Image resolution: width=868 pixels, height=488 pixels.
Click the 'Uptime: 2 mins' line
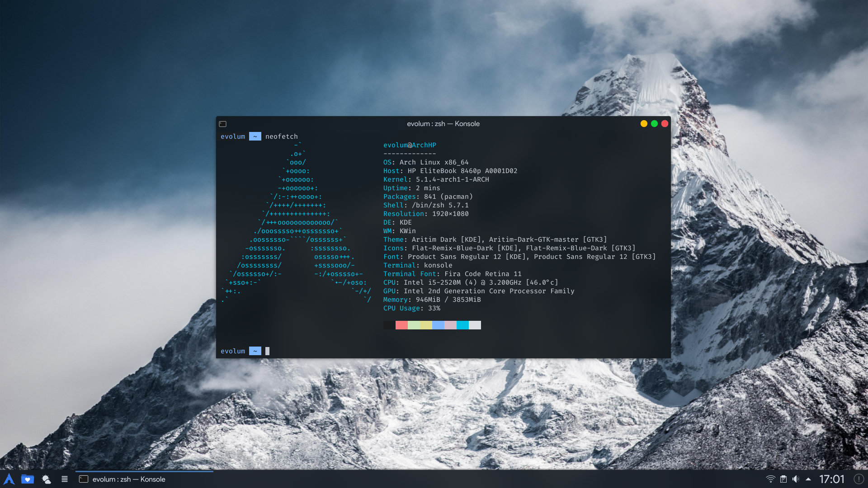coord(412,188)
